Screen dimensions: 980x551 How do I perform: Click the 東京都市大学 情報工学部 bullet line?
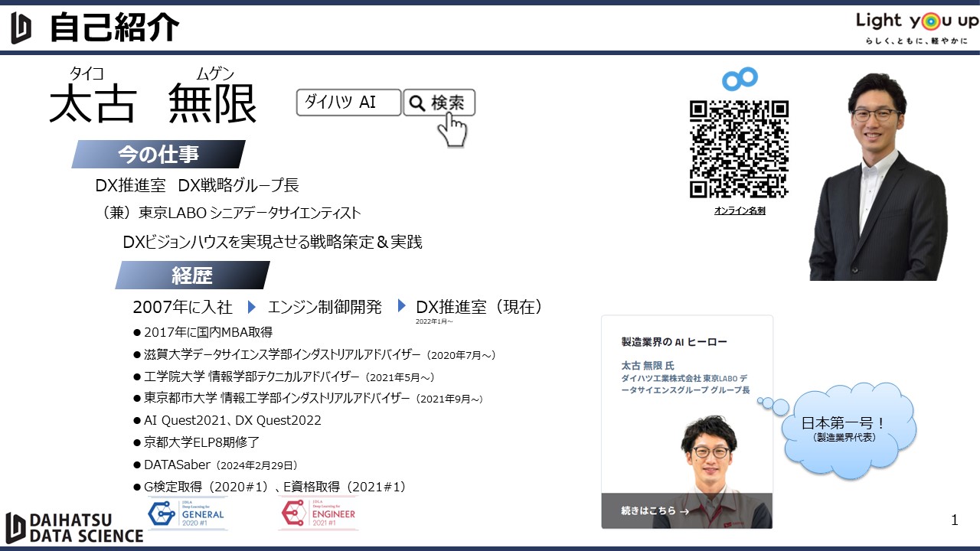pos(309,398)
